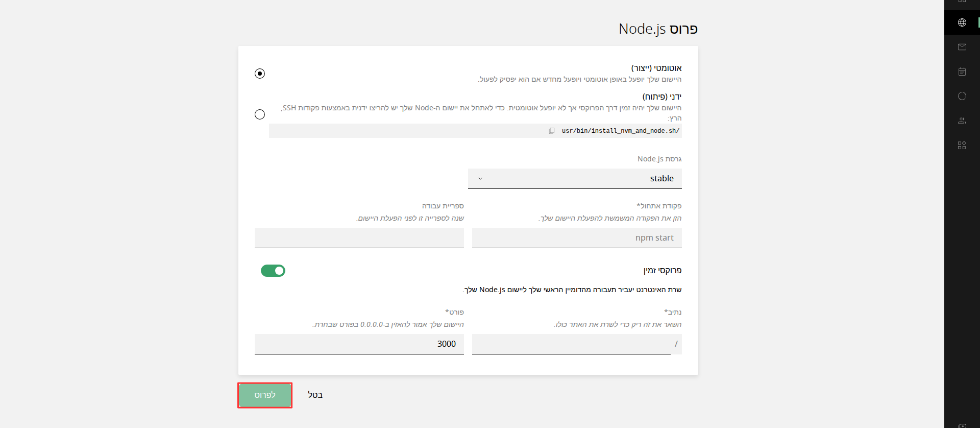Click the empty working directory field
Viewport: 980px width, 428px height.
[x=359, y=238]
